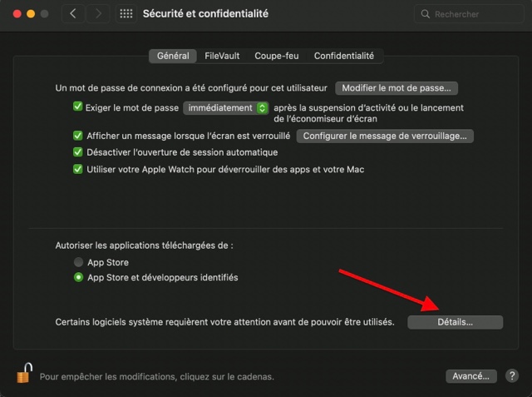
Task: Click the magnifying glass search icon
Action: [426, 14]
